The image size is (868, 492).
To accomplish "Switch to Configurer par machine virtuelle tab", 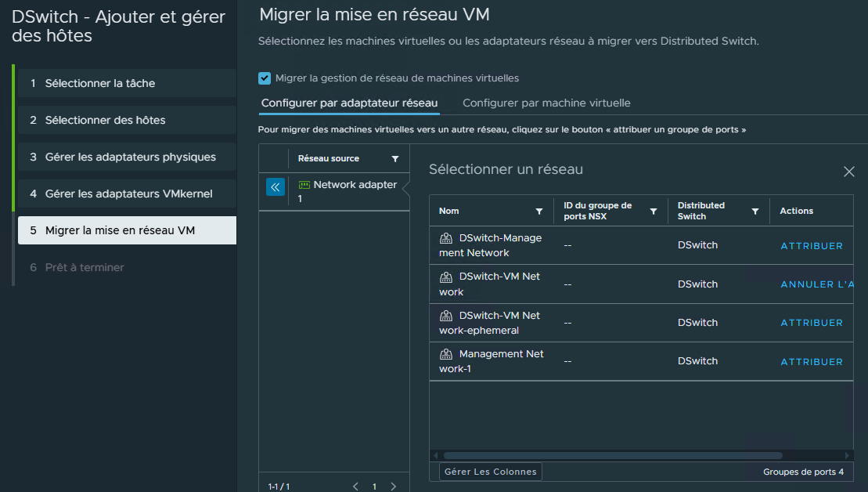I will click(x=546, y=103).
